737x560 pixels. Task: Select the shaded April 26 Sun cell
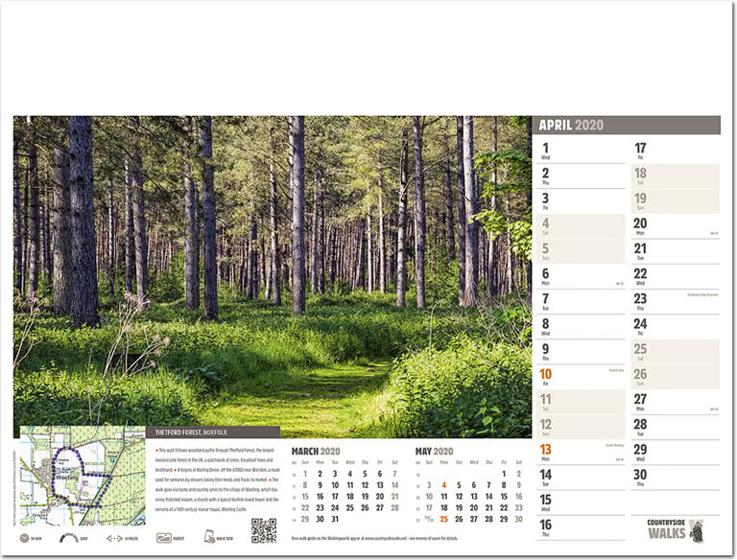675,377
